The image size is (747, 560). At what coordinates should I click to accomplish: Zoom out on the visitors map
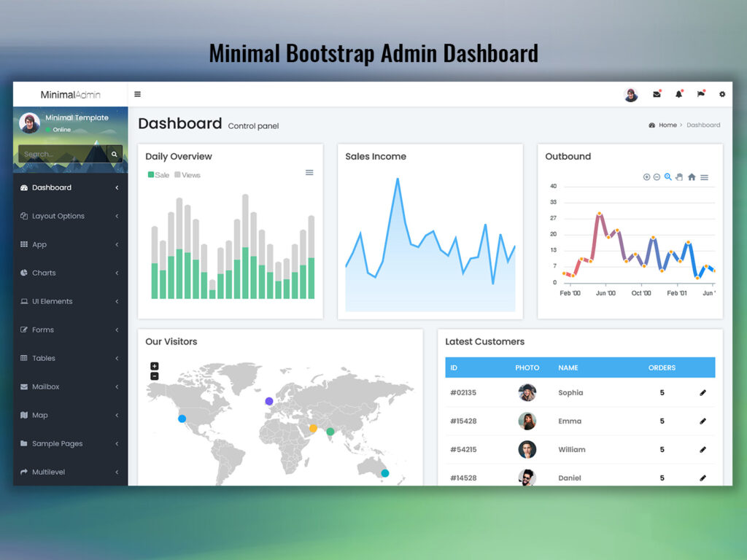pos(155,376)
